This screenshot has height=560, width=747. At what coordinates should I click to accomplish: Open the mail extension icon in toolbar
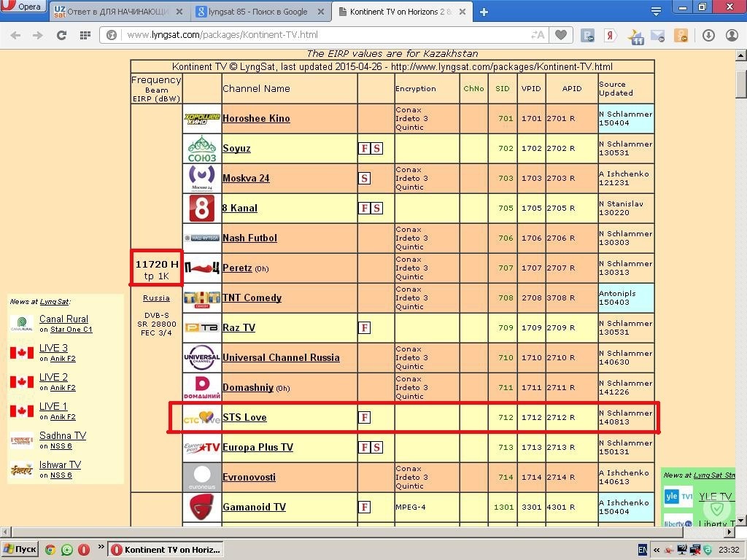[658, 35]
